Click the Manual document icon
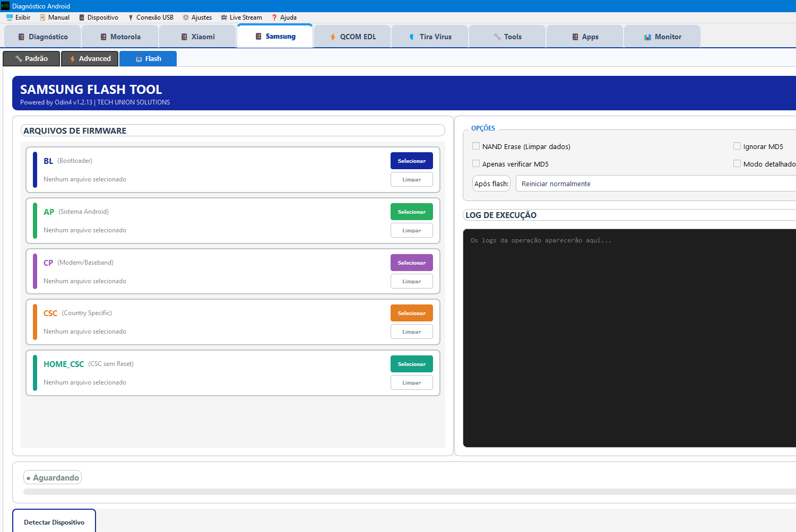 coord(42,18)
